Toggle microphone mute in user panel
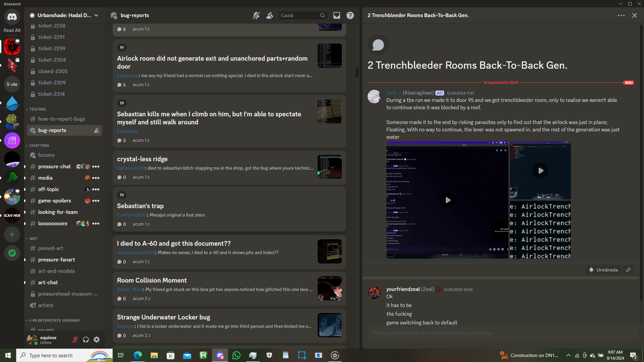This screenshot has height=362, width=644. pos(75,340)
